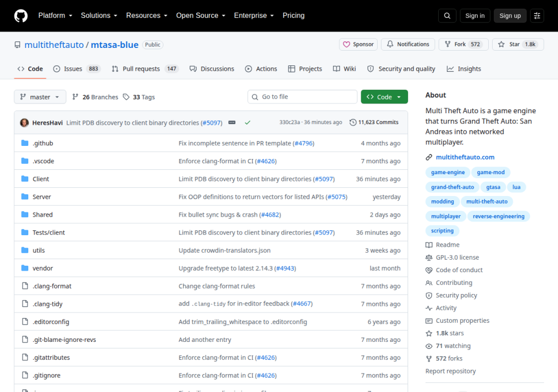Open the green Code dropdown

(x=384, y=97)
